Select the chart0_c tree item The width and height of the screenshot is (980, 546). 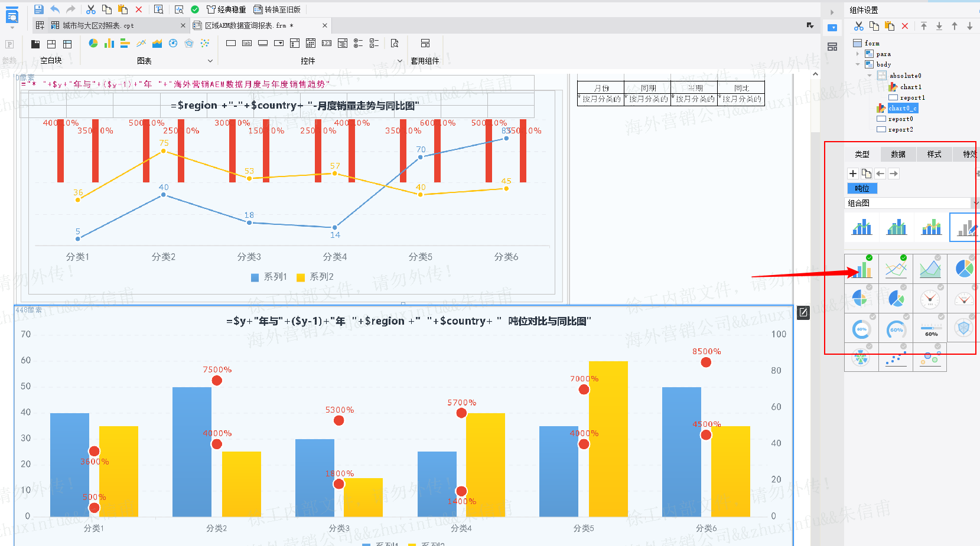click(x=903, y=108)
